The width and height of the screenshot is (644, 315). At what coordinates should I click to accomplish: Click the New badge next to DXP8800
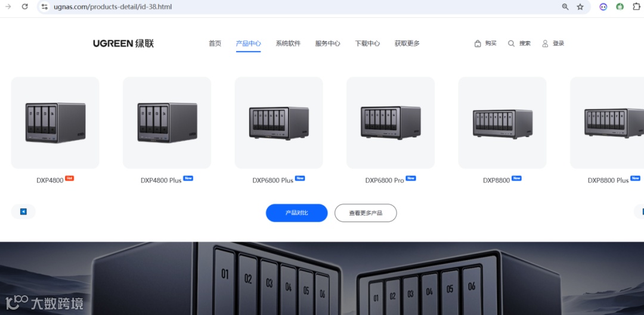pyautogui.click(x=516, y=178)
